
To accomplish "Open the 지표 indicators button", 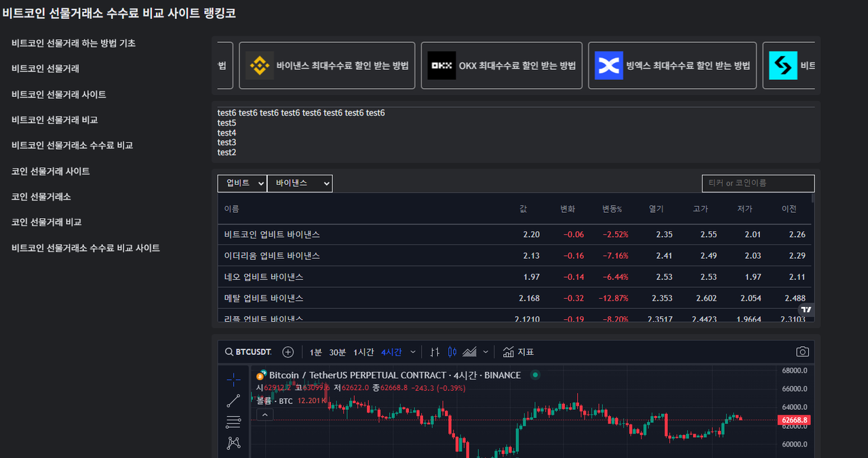I will pos(518,352).
